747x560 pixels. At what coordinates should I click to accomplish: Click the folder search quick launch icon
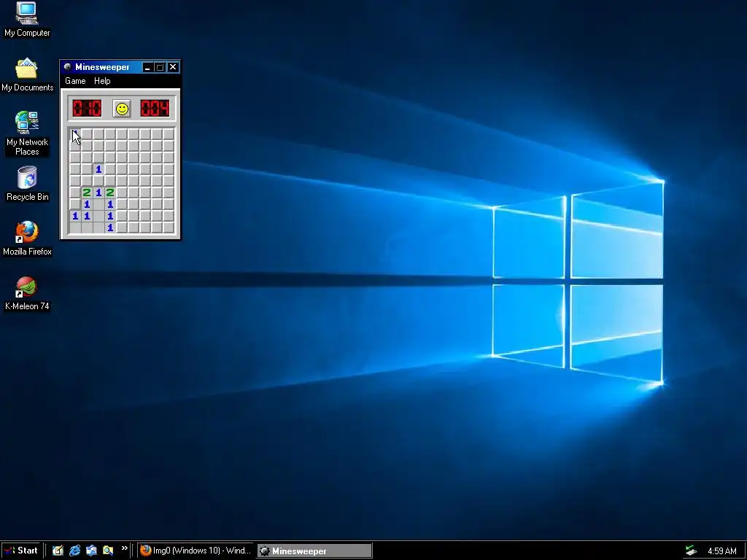[x=108, y=551]
